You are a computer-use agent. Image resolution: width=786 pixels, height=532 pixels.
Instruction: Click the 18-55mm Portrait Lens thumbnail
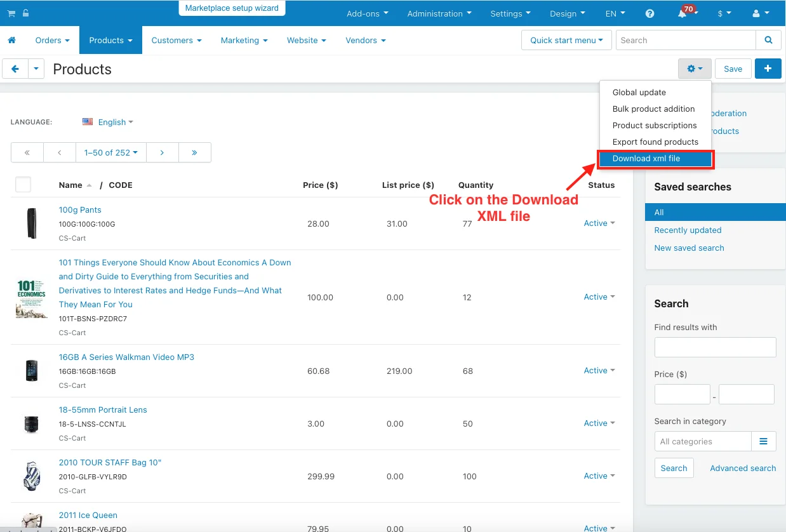(x=32, y=423)
